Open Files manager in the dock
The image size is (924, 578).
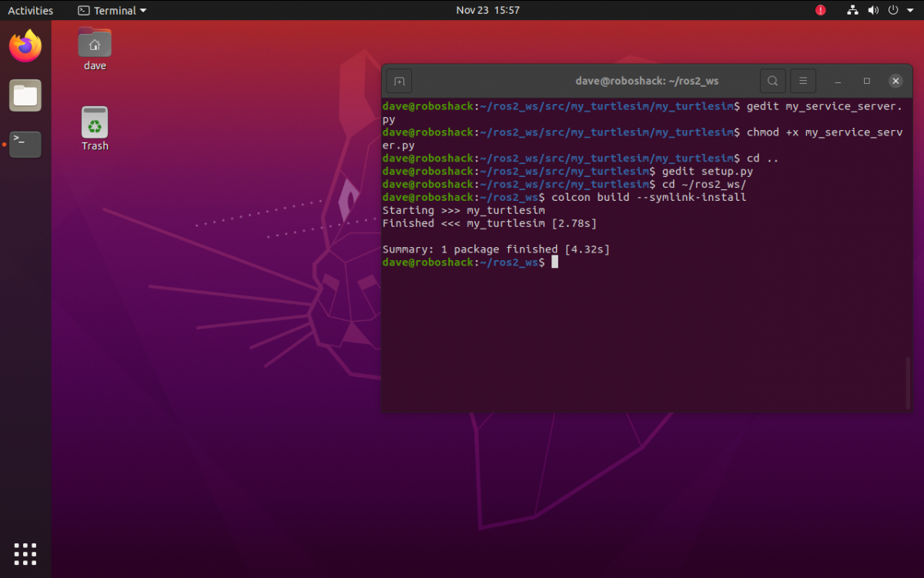point(25,95)
